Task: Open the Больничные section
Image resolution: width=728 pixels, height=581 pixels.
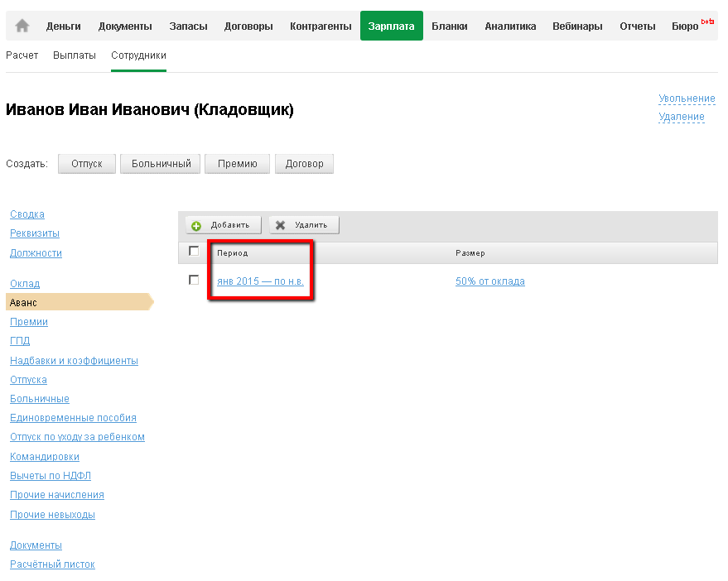Action: tap(40, 399)
